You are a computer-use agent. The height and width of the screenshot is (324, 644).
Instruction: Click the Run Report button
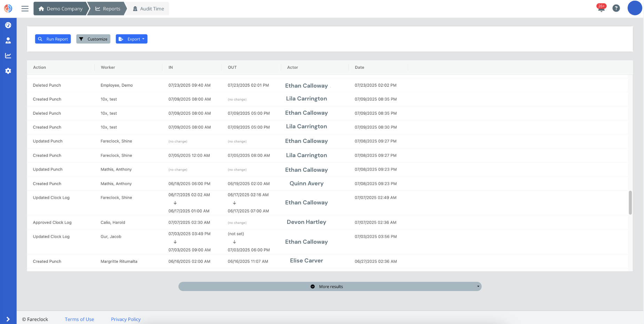(53, 39)
